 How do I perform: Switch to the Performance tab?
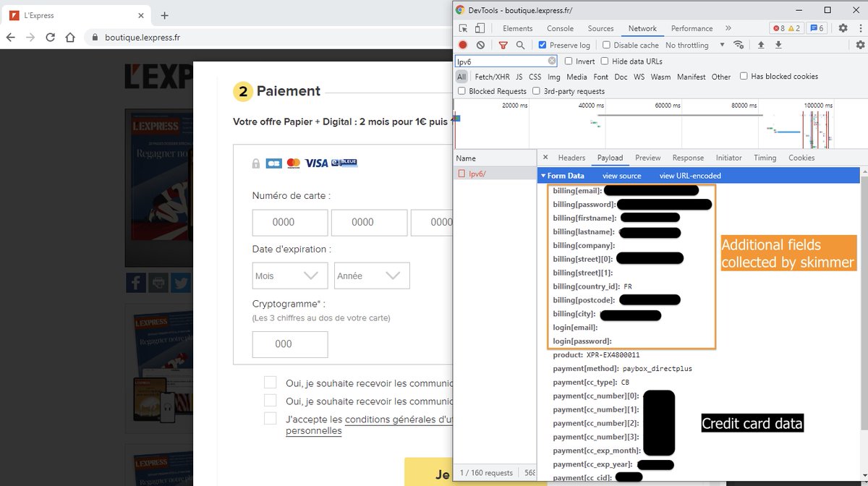tap(692, 28)
